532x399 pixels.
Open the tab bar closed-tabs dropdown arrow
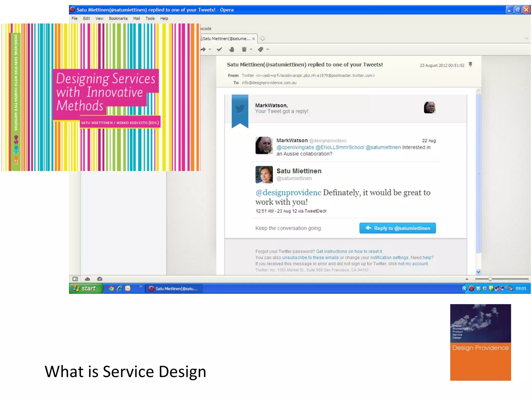[x=527, y=38]
